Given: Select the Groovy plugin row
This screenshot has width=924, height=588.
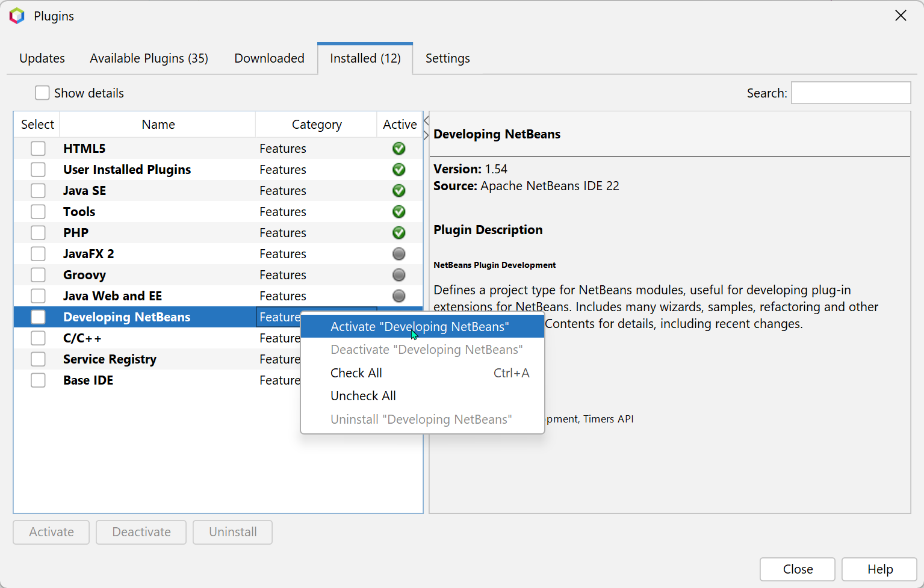Looking at the screenshot, I should point(218,275).
